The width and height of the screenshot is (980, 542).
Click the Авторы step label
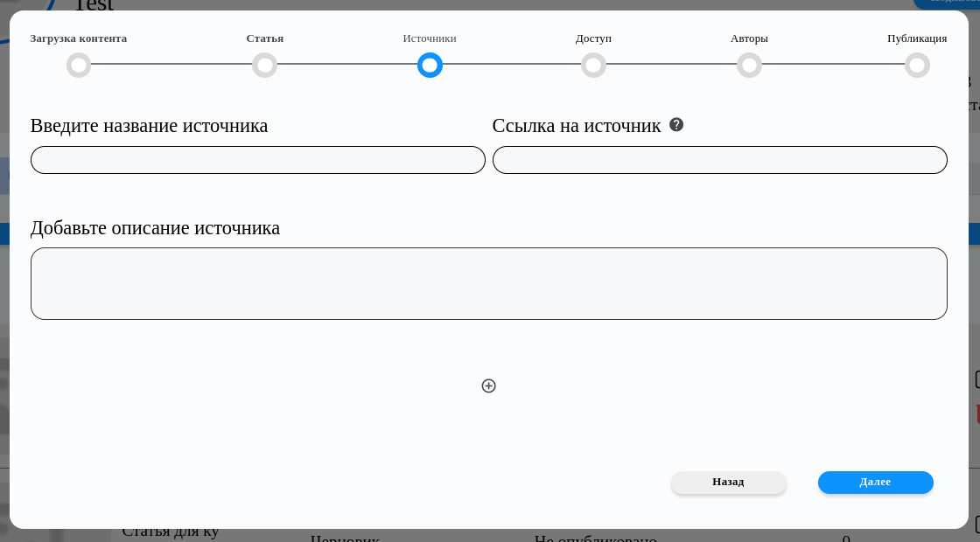click(x=749, y=38)
